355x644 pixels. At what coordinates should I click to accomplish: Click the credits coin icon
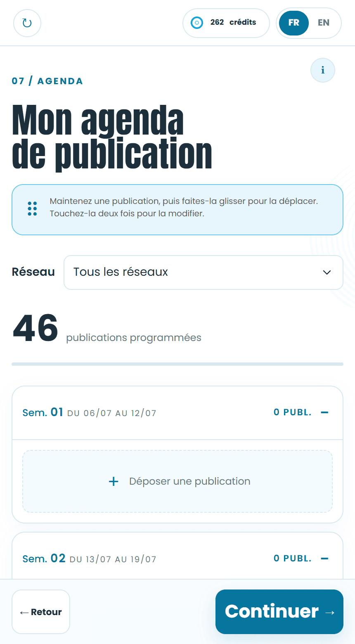pyautogui.click(x=197, y=23)
